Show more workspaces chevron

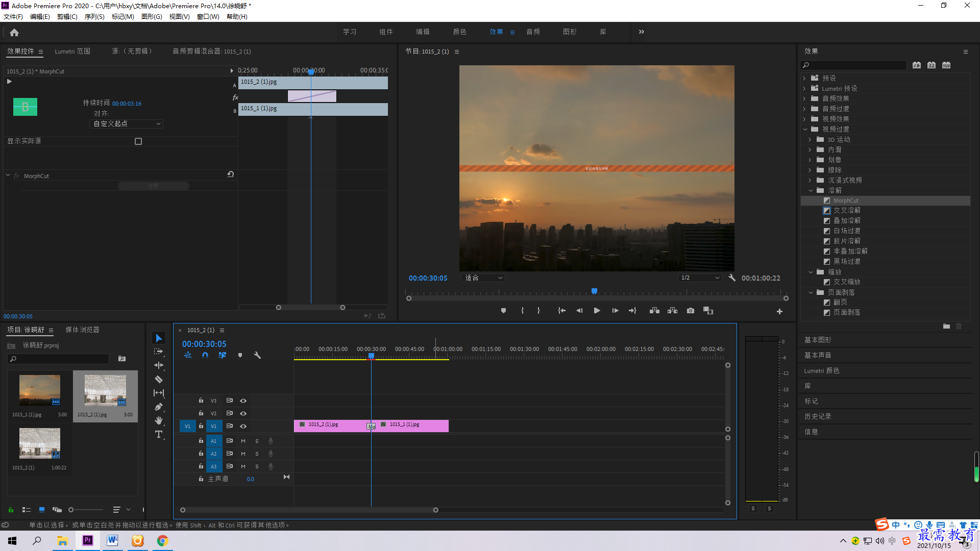(x=642, y=32)
